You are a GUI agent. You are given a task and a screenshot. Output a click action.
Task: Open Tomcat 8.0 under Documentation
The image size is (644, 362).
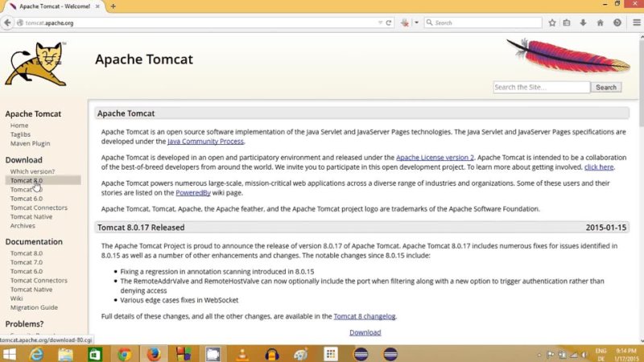tap(27, 253)
